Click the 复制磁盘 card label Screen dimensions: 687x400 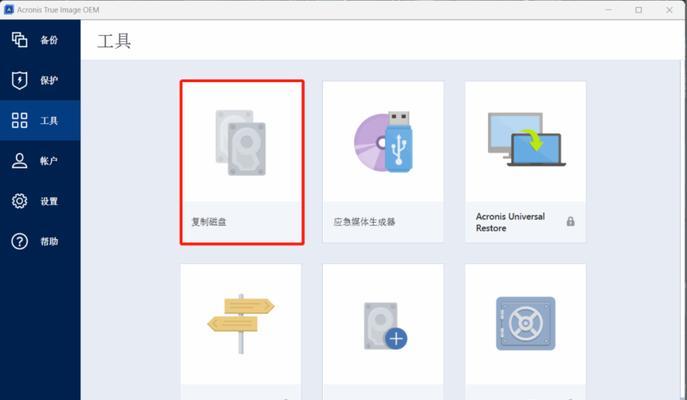[209, 222]
